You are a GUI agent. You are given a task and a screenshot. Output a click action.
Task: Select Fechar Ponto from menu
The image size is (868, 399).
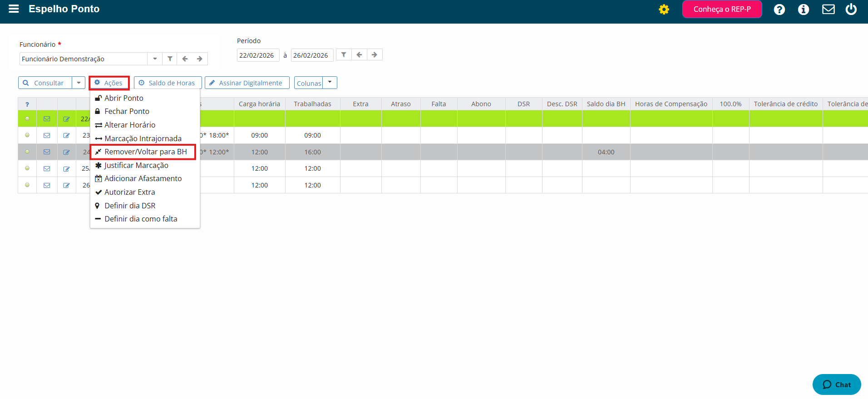click(145, 111)
